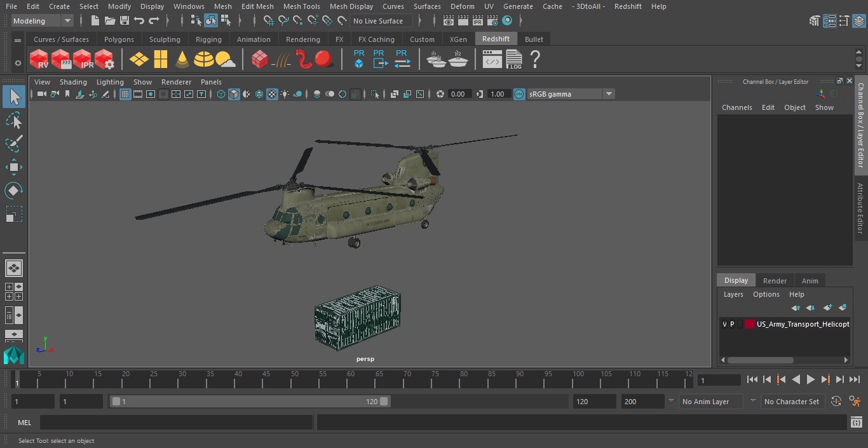
Task: Open a scene via folder icon
Action: click(110, 21)
